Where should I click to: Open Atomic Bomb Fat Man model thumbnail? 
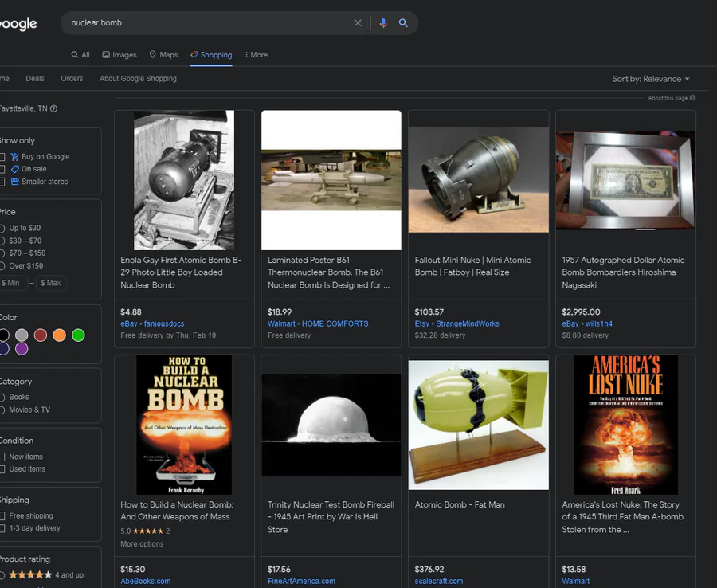click(x=478, y=425)
